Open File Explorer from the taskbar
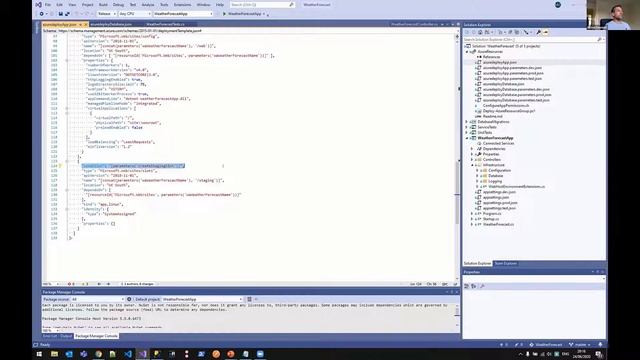This screenshot has width=640, height=360. (54, 354)
